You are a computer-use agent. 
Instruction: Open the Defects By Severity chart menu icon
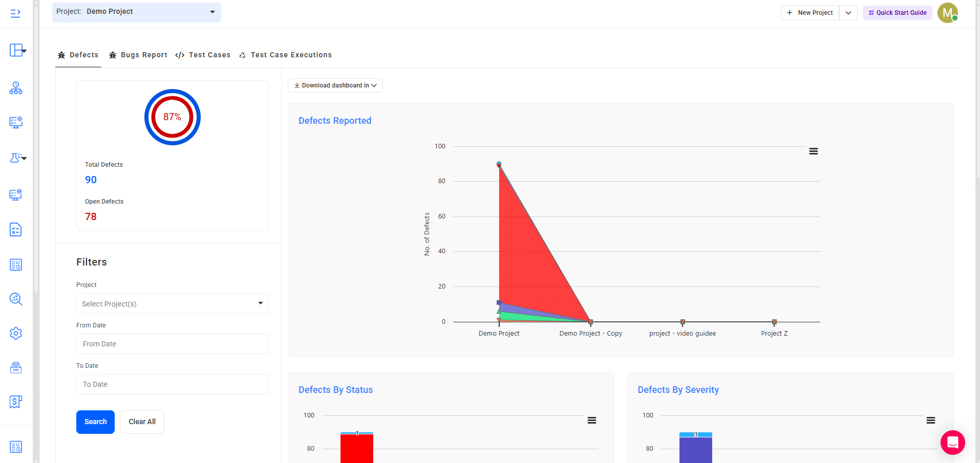[x=931, y=421]
